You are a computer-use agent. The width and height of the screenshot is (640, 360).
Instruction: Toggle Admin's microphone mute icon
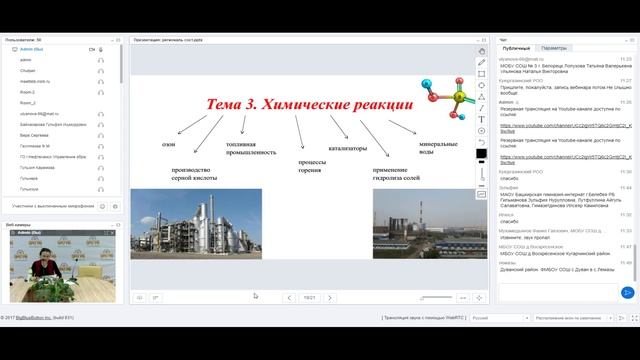point(101,49)
